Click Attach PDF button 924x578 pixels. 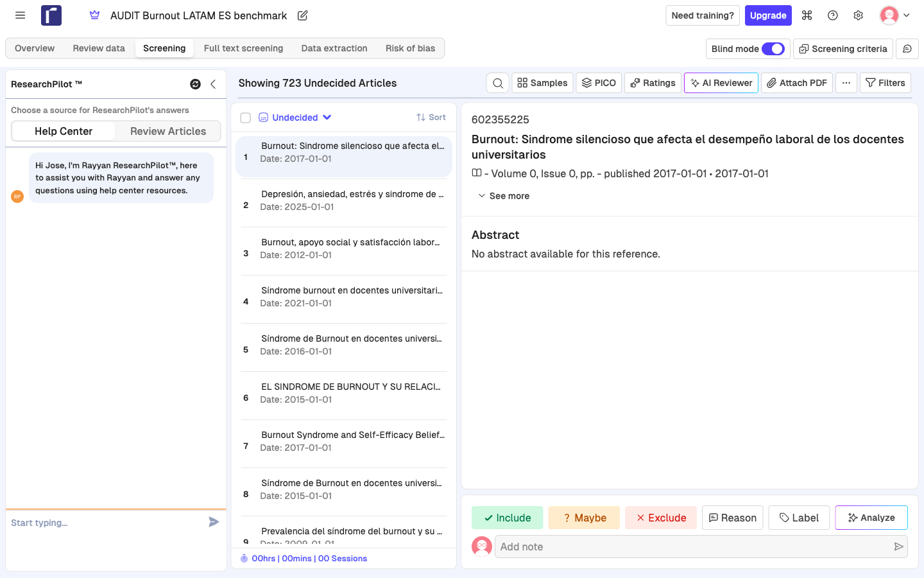tap(797, 83)
